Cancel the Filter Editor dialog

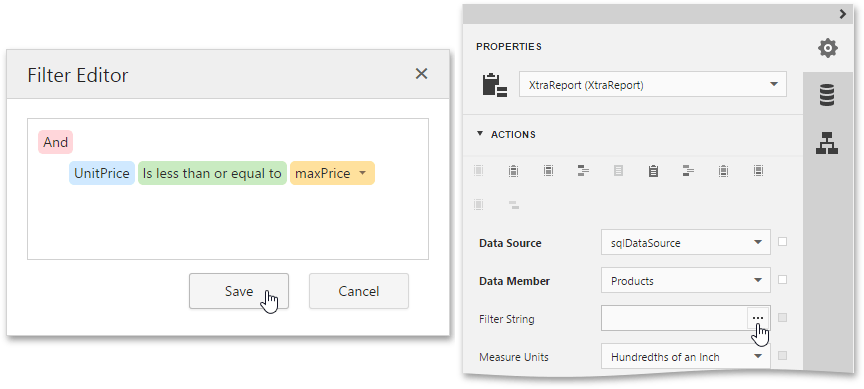[359, 291]
